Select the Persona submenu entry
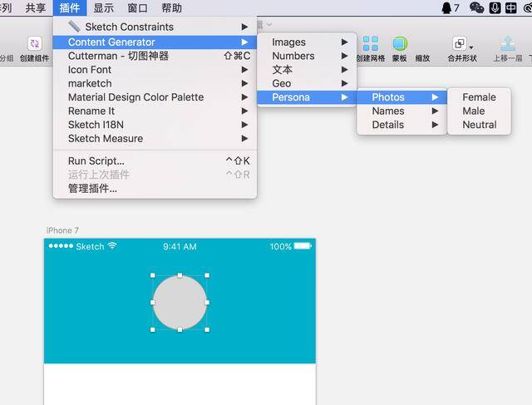Image resolution: width=532 pixels, height=405 pixels. point(307,97)
